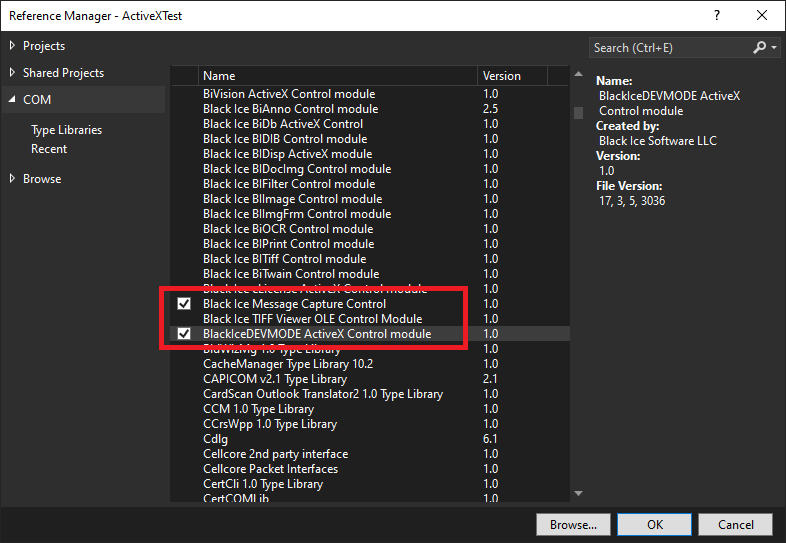Open the search options dropdown arrow
The height and width of the screenshot is (543, 786).
[774, 48]
